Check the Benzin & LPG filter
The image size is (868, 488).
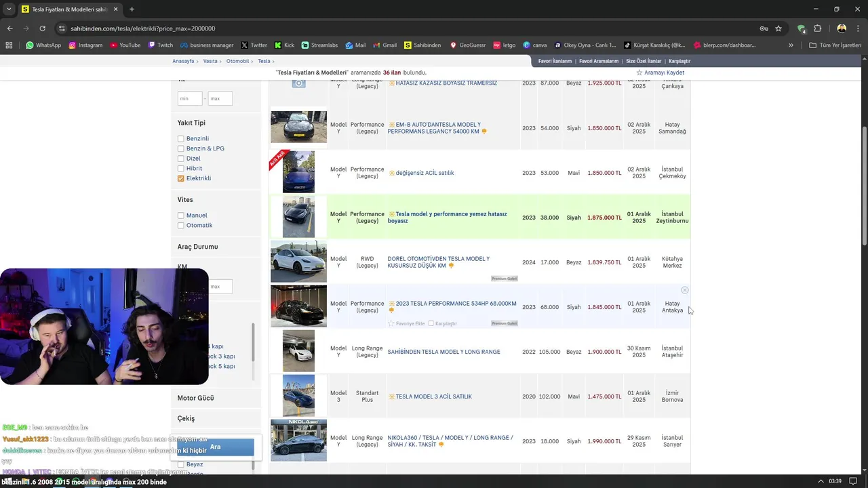coord(181,148)
